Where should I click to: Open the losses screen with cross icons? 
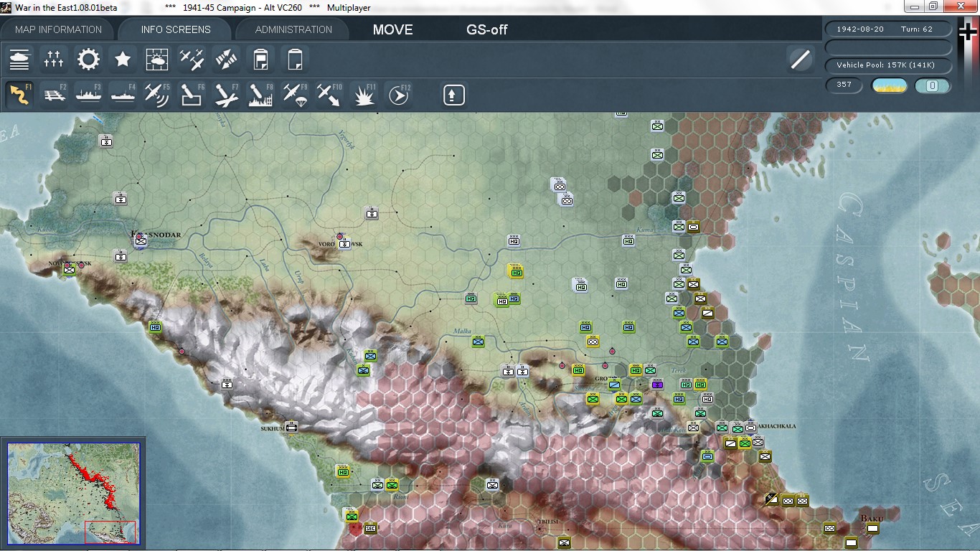(x=54, y=59)
